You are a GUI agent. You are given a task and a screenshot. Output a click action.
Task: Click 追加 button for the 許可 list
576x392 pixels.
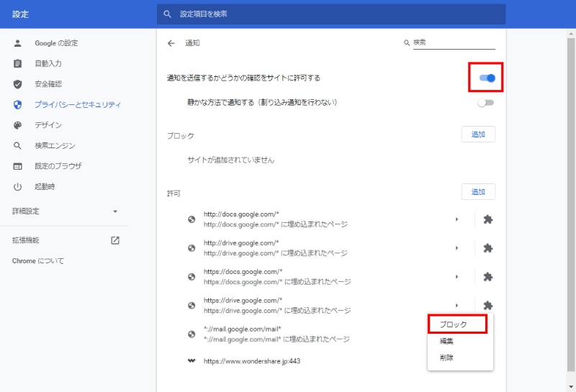478,191
